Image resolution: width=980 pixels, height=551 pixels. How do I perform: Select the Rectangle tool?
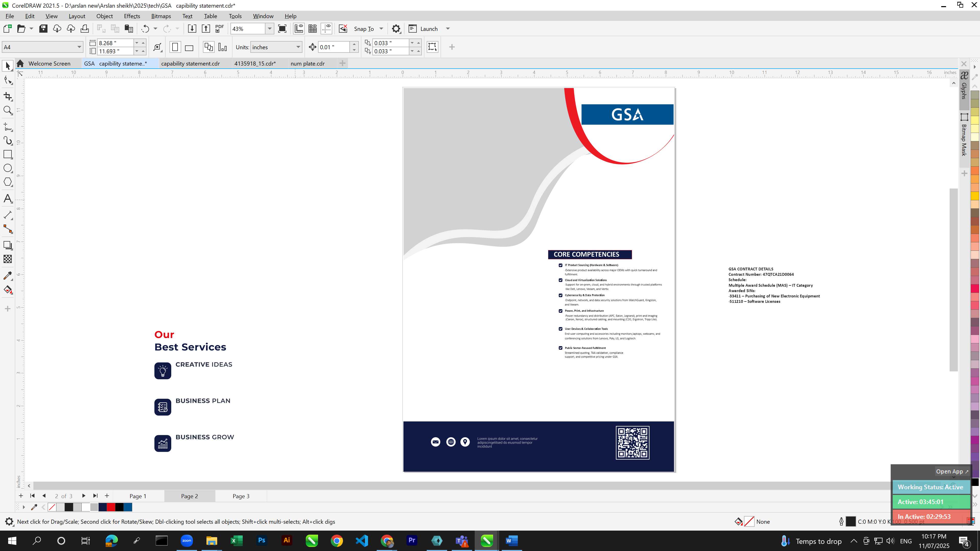[x=8, y=154]
